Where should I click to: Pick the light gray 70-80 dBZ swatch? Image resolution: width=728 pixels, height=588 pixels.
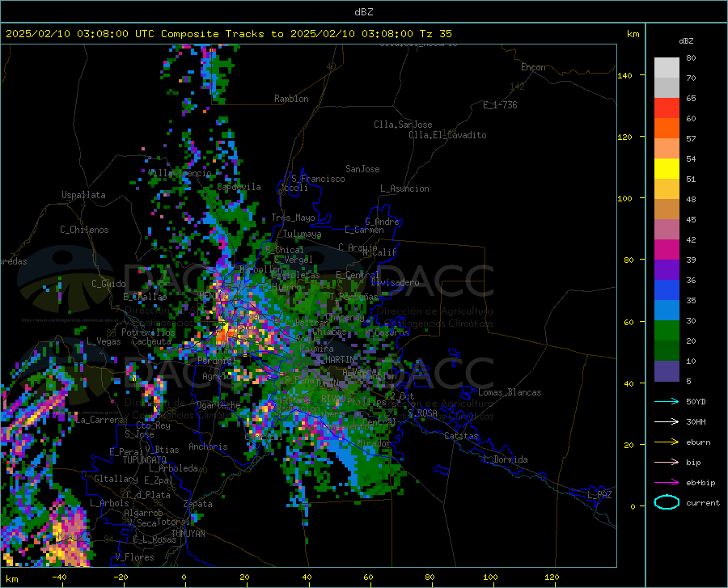667,68
